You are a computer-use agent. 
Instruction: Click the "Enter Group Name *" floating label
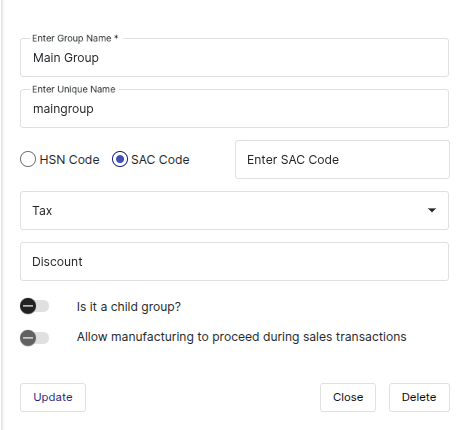pos(75,38)
